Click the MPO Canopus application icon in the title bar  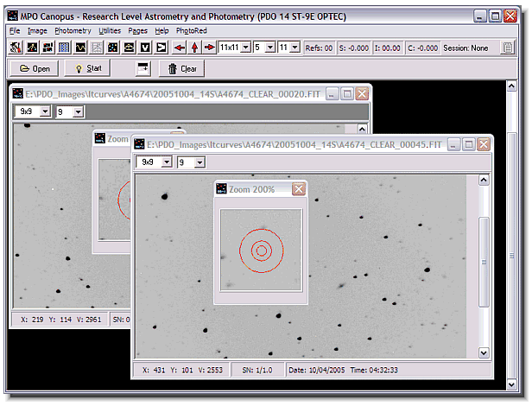pyautogui.click(x=13, y=16)
